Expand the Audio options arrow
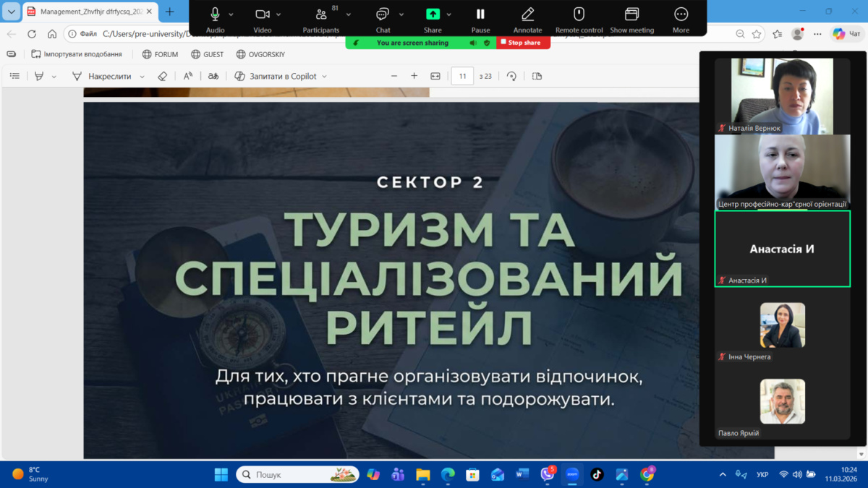The height and width of the screenshot is (488, 868). click(231, 14)
